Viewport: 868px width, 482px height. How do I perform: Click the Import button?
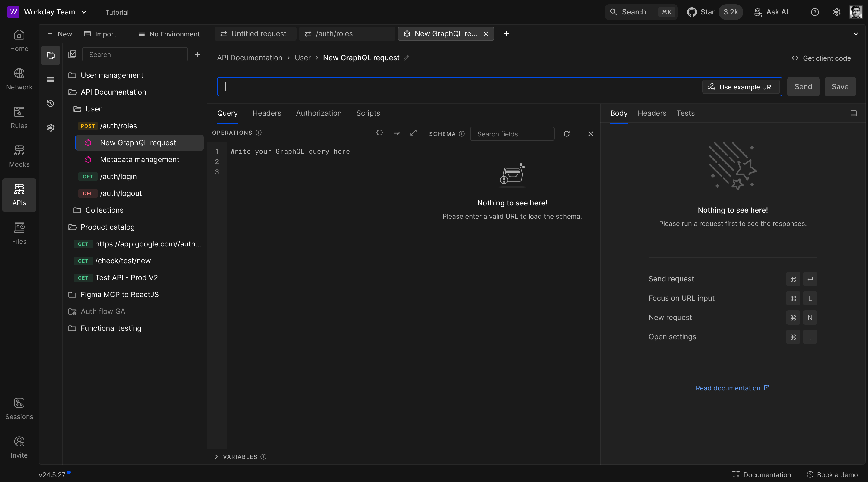pyautogui.click(x=100, y=34)
